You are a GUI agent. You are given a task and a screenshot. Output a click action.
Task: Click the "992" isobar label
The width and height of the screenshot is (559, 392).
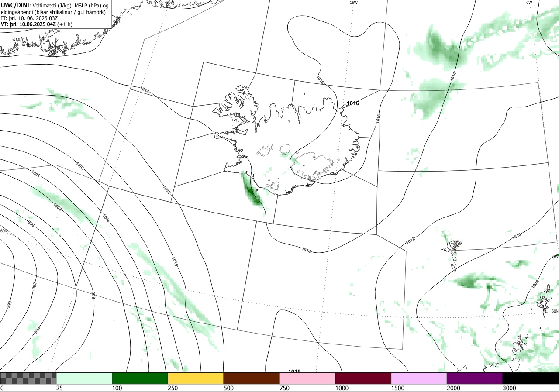35,285
